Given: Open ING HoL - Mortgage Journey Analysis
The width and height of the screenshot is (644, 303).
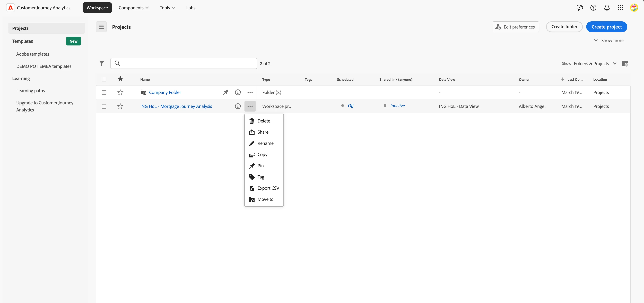Looking at the screenshot, I should 176,106.
